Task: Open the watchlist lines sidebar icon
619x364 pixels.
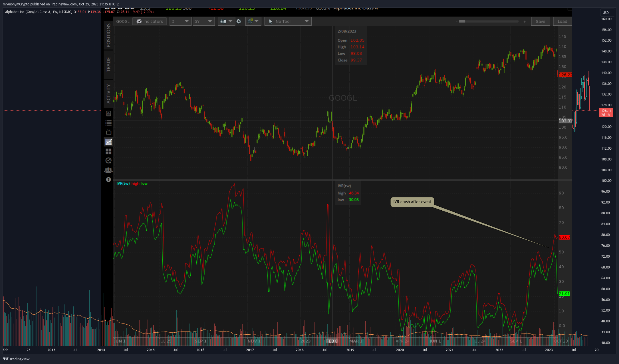Action: point(108,123)
